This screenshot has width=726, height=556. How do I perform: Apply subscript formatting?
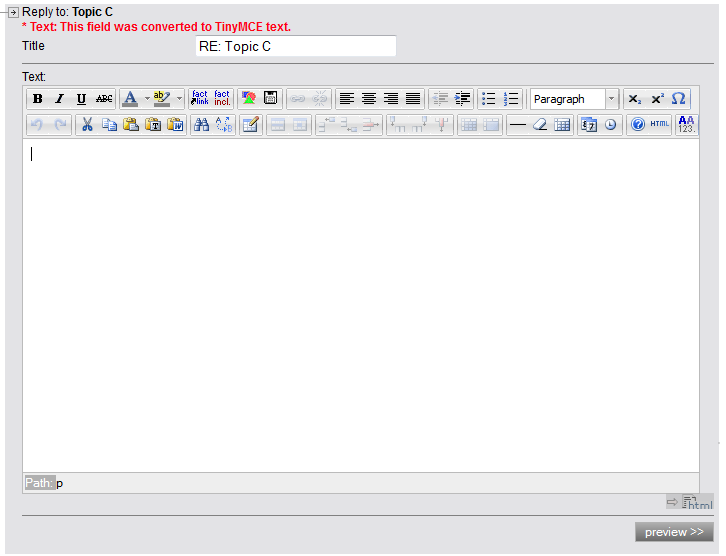(x=635, y=99)
